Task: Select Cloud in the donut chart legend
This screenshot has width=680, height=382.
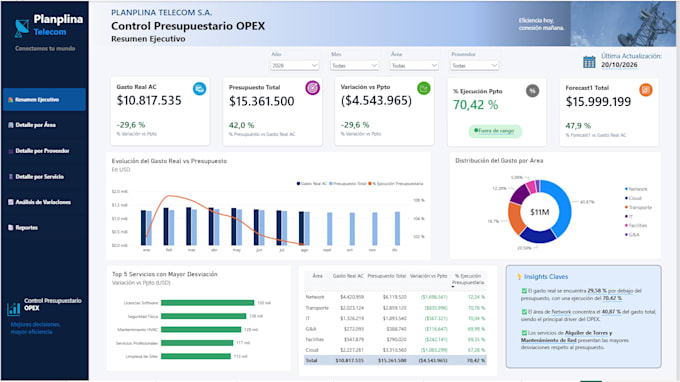Action: pos(633,198)
